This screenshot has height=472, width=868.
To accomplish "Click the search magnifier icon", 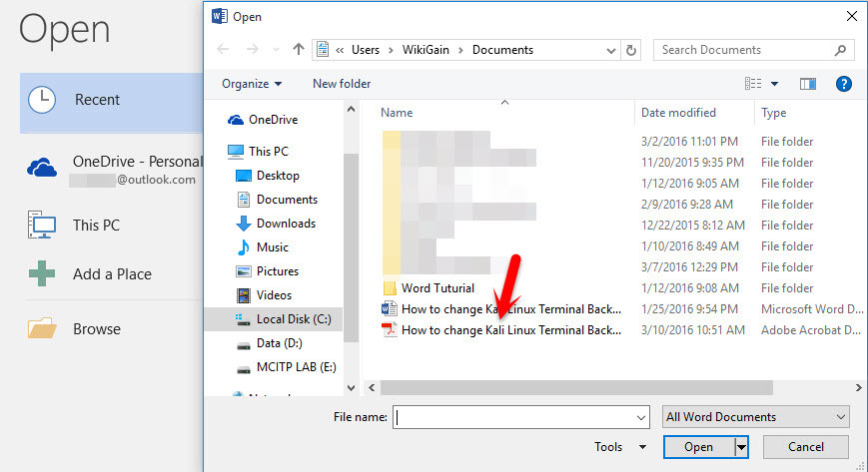I will (x=840, y=50).
